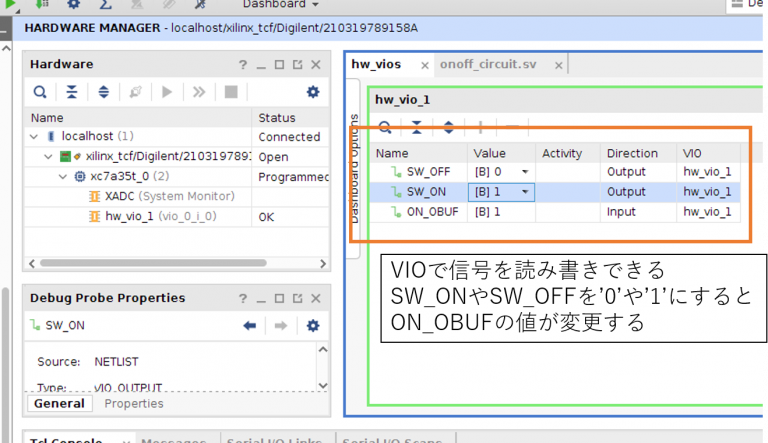Close the hw_vios tab
Screen dimensions: 768x443
(425, 66)
